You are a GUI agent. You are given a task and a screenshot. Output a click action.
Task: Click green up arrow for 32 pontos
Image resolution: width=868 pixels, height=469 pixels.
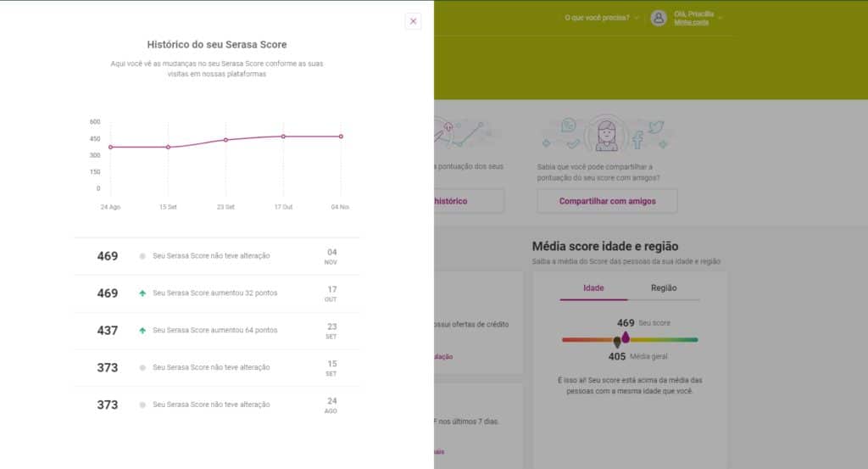pos(142,293)
